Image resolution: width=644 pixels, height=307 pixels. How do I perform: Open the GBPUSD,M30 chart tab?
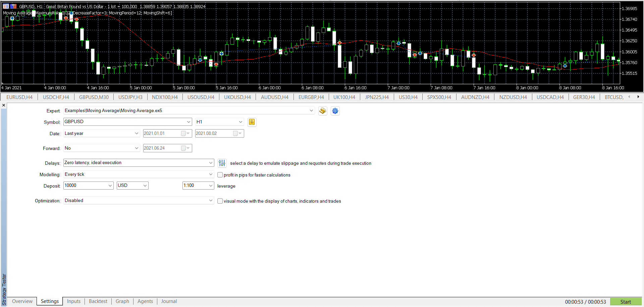click(94, 97)
